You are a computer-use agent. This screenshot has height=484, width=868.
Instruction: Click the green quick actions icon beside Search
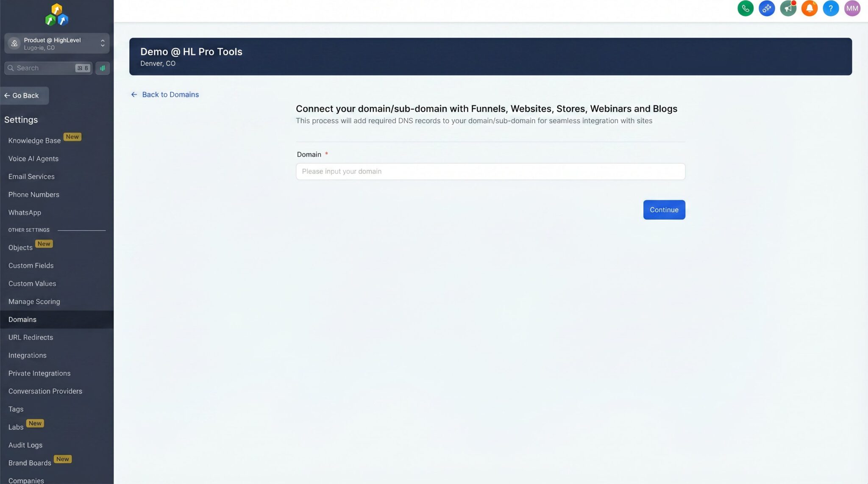(103, 68)
